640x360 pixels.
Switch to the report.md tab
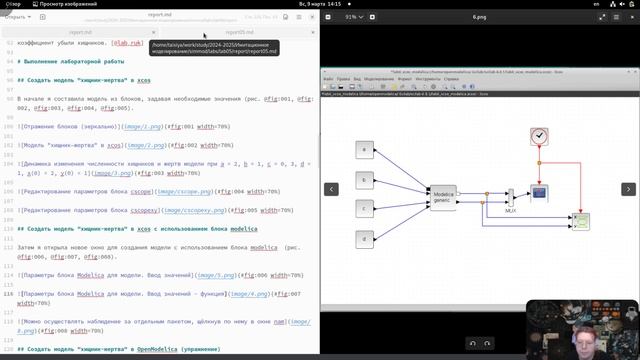tap(80, 32)
